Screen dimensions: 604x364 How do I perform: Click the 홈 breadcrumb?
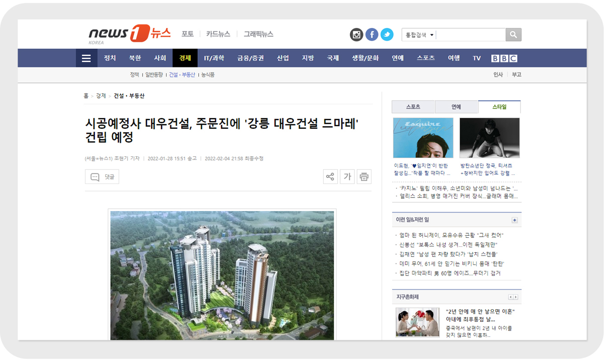(x=86, y=96)
